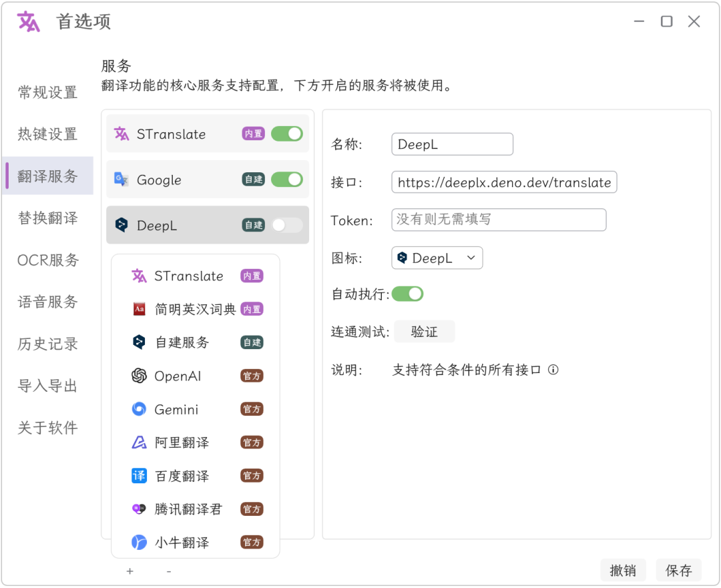Click the 内置 badge on the STranslate service row
Viewport: 721px width, 588px height.
(254, 133)
